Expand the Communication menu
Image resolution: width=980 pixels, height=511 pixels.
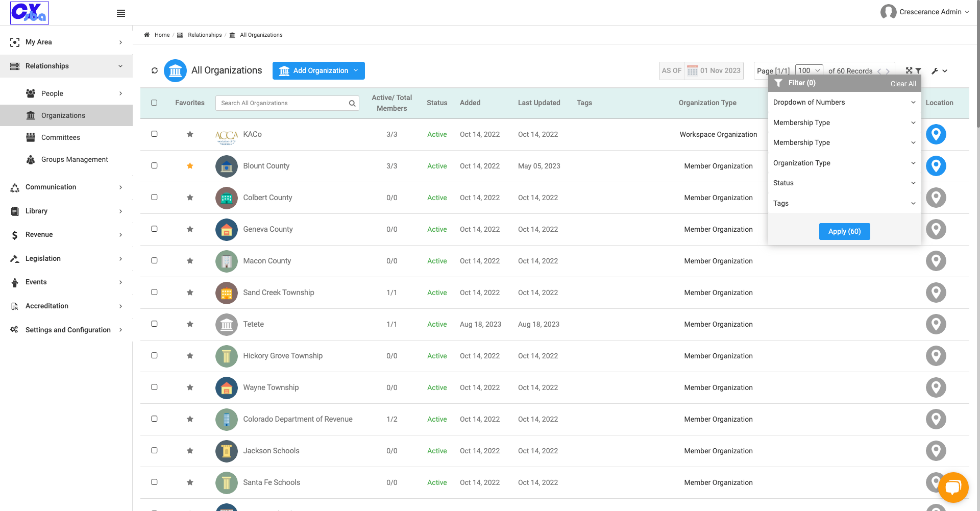[66, 187]
